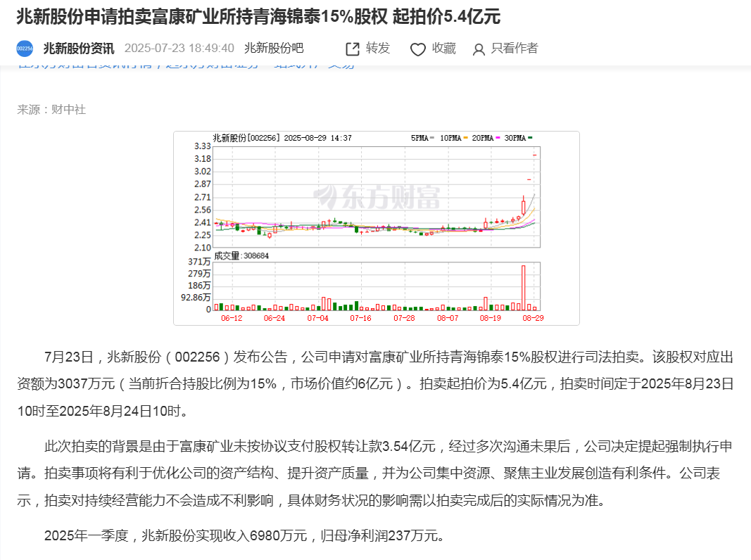Click the 30PMA legend label
The image size is (751, 560).
[x=515, y=138]
